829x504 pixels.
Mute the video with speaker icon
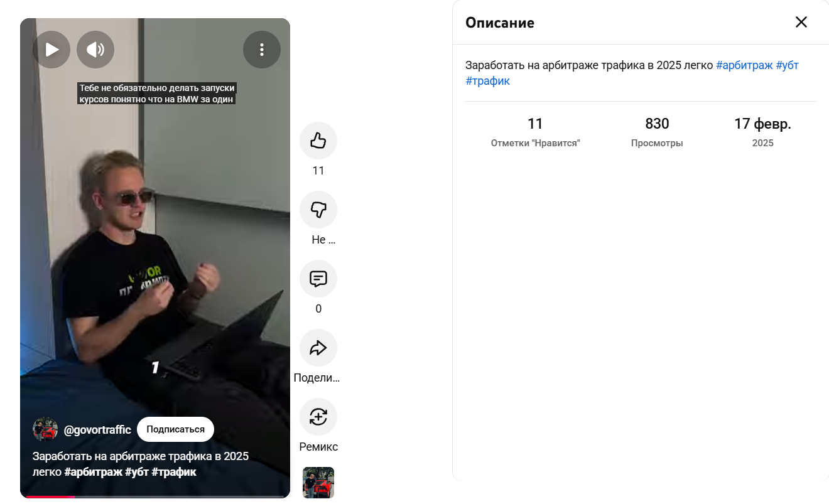[95, 50]
